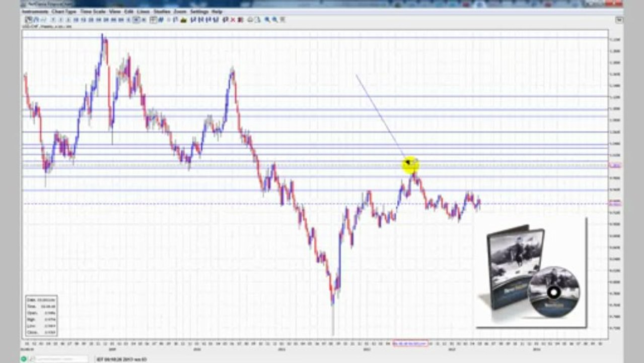Screen dimensions: 644x363
Task: Open the Edit menu
Action: point(129,11)
